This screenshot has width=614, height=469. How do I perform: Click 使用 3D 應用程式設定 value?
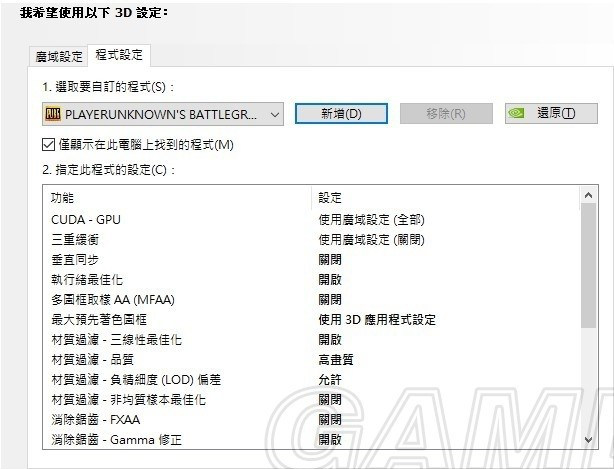[x=377, y=320]
